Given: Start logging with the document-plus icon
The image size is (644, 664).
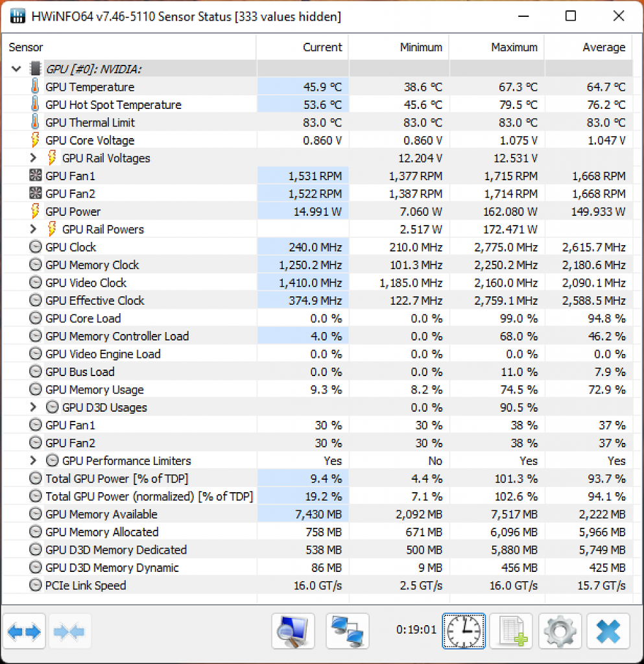Looking at the screenshot, I should point(512,632).
